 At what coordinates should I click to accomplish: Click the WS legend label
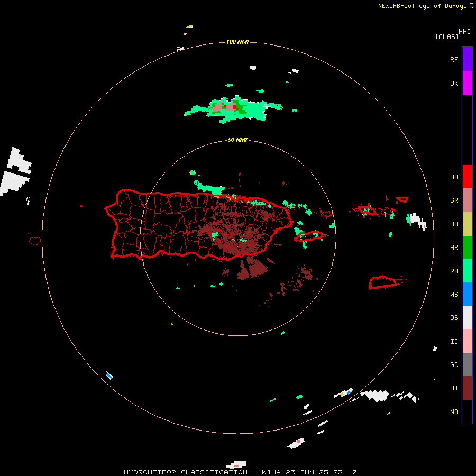click(x=454, y=294)
